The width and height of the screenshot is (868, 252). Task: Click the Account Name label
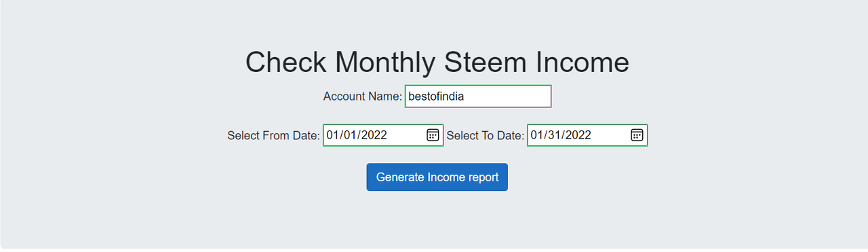[363, 96]
